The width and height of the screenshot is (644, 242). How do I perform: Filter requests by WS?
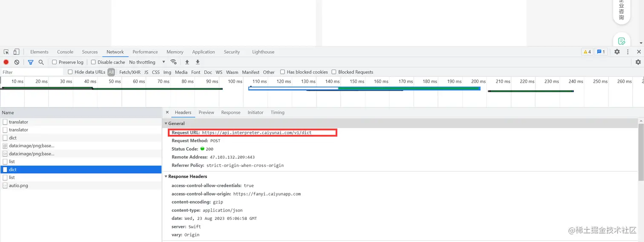(x=219, y=72)
